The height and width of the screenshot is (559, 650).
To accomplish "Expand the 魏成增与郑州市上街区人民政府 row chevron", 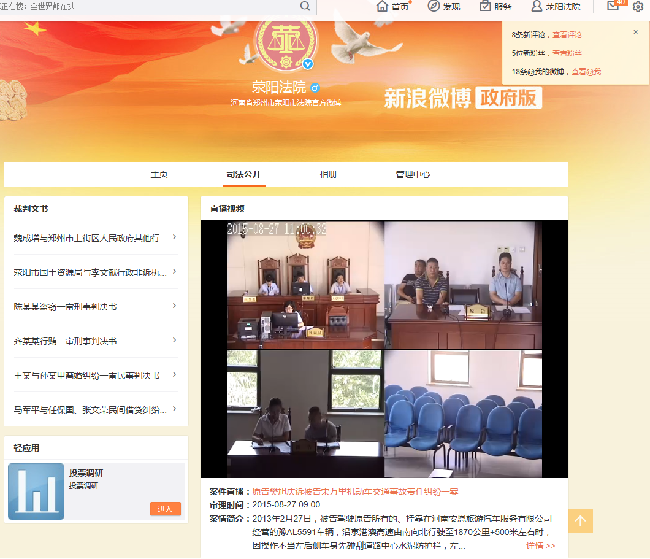I will [x=175, y=237].
